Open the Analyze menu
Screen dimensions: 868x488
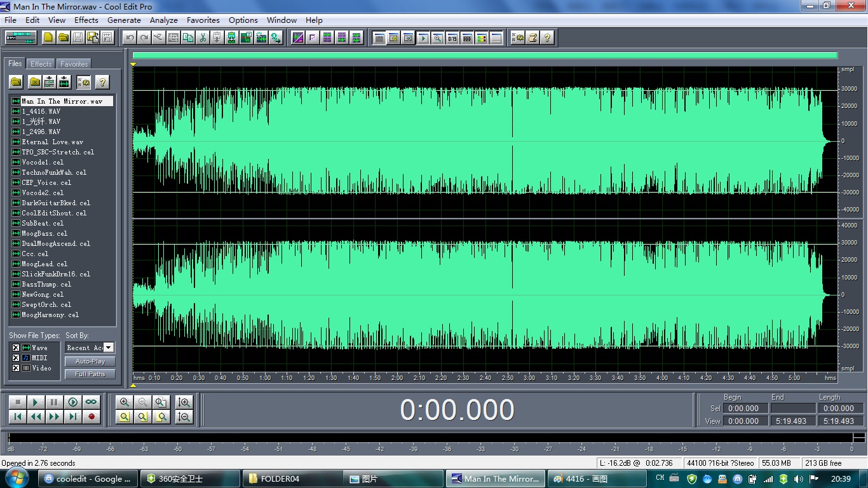pyautogui.click(x=164, y=20)
